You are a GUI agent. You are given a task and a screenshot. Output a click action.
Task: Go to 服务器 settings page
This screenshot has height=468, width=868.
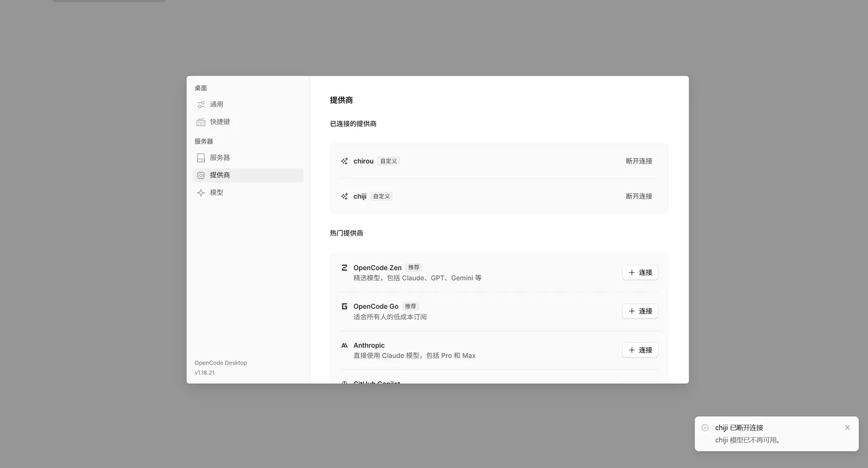point(248,158)
